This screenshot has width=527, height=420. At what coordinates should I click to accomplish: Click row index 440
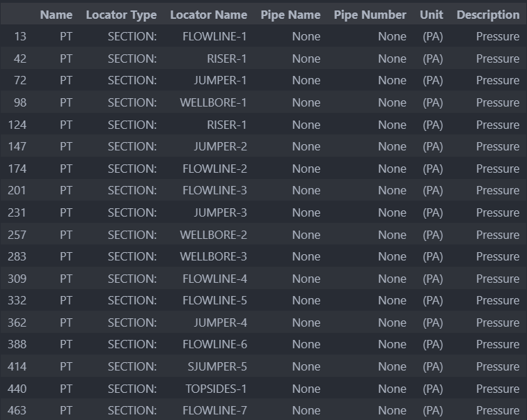pyautogui.click(x=17, y=389)
